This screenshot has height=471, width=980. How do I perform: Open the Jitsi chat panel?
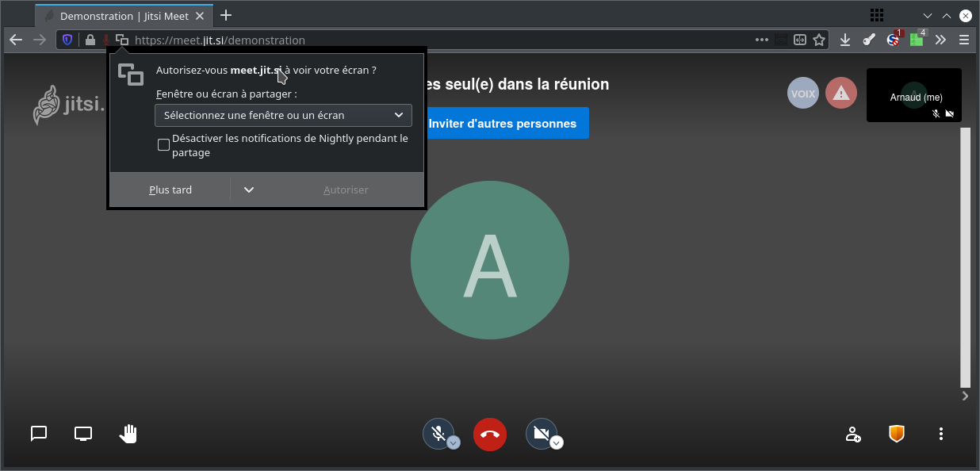click(39, 434)
